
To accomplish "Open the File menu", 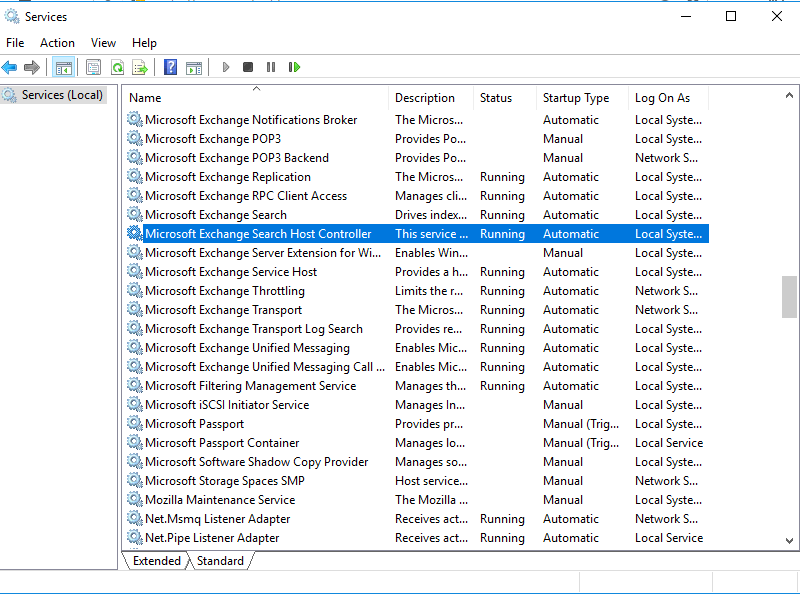I will coord(15,43).
